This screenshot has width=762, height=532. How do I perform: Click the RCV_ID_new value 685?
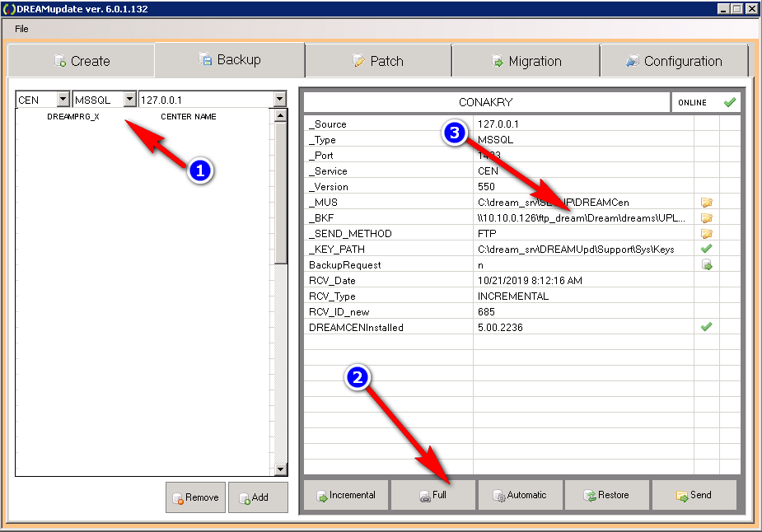(486, 312)
